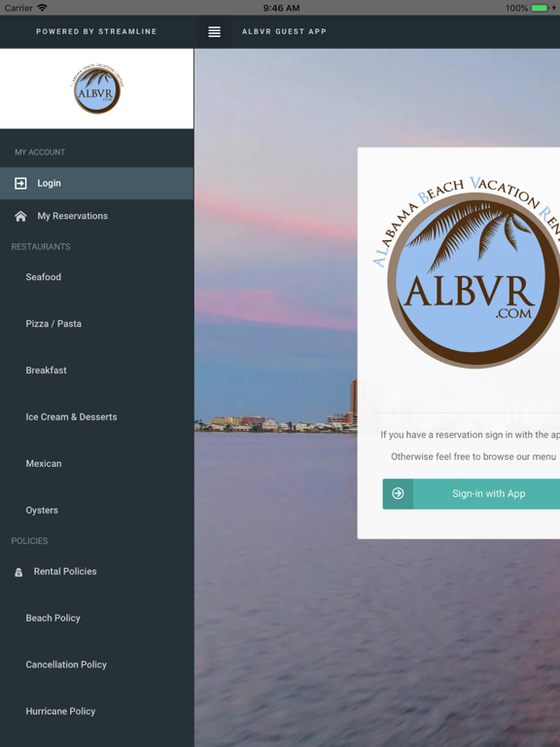The height and width of the screenshot is (747, 560).
Task: Click the Wi-Fi status icon
Action: [x=43, y=8]
